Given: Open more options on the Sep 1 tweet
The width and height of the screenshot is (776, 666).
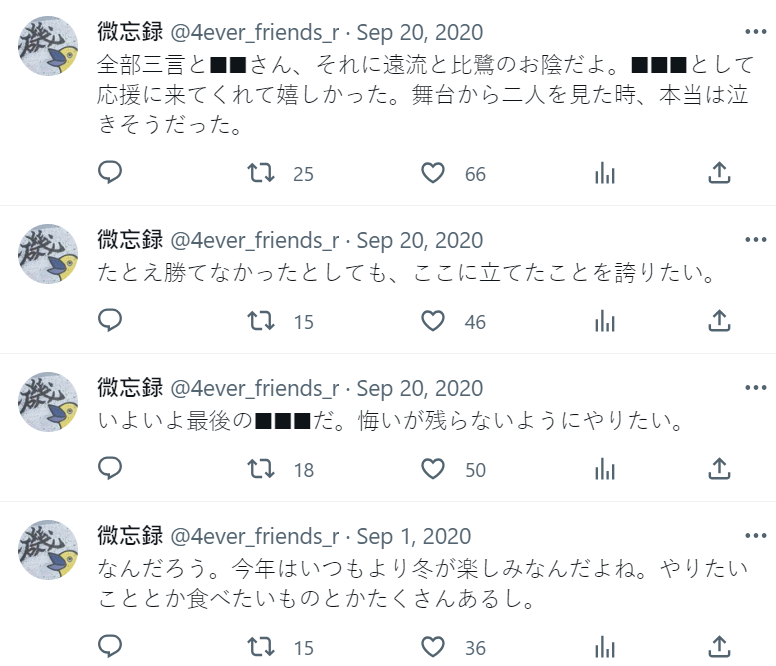Looking at the screenshot, I should [x=755, y=536].
